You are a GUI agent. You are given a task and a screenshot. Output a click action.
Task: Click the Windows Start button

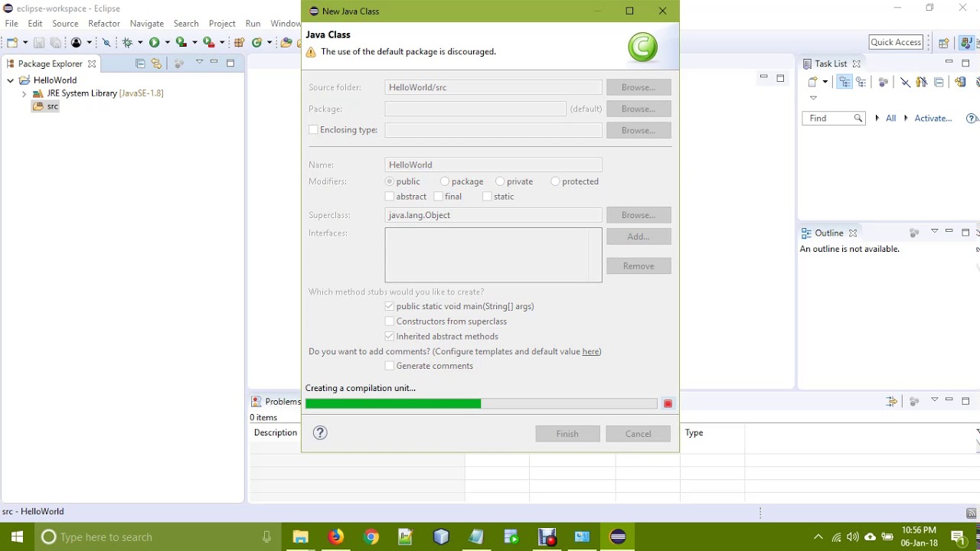pyautogui.click(x=17, y=536)
